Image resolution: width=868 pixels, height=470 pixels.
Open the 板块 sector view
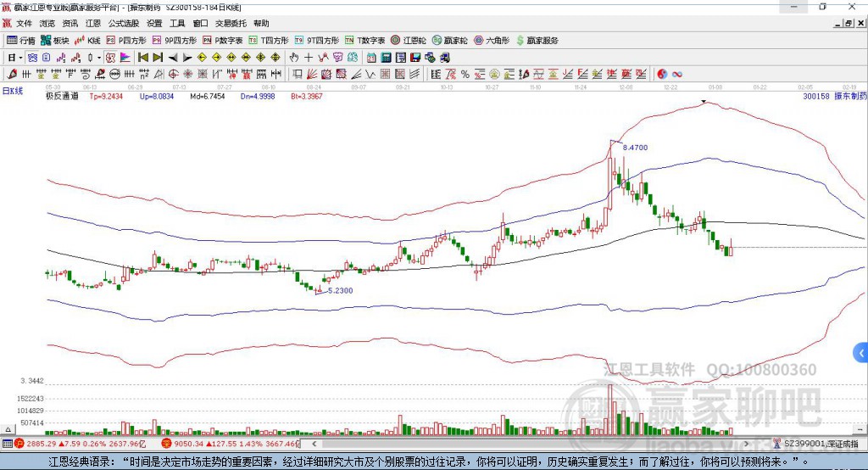point(54,41)
